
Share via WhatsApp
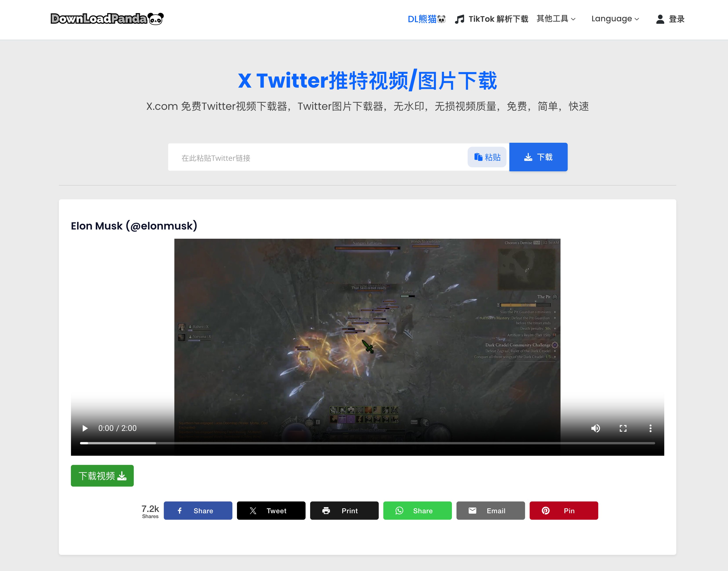coord(418,511)
